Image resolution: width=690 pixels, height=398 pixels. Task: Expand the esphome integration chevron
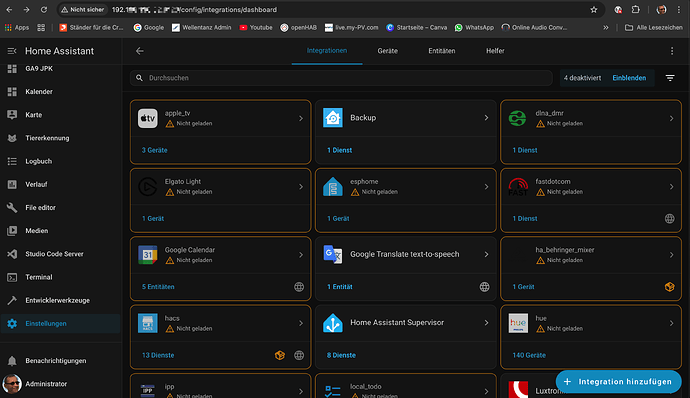click(486, 187)
